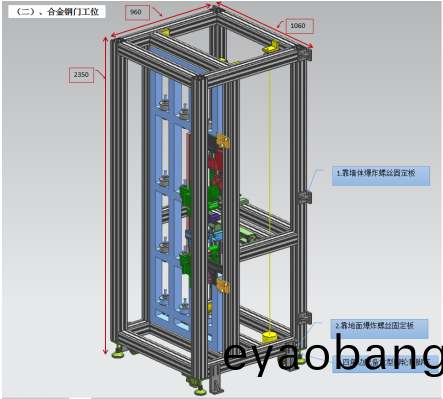
Task: Select the 1060 dimension label box
Action: click(299, 26)
